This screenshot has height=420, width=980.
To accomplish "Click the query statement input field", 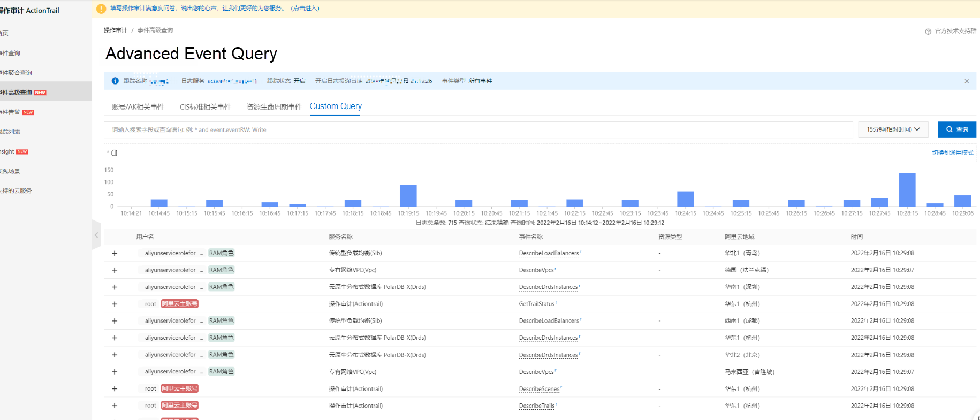I will pyautogui.click(x=478, y=129).
